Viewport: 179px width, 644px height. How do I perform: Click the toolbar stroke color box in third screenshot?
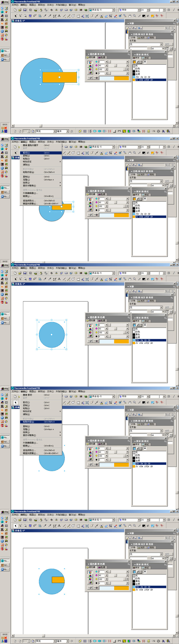click(144, 279)
